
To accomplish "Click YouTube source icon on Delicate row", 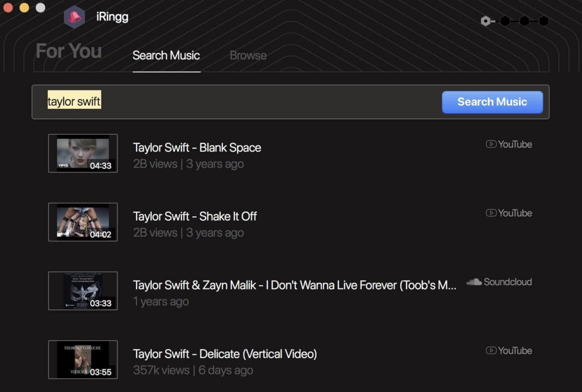I will click(491, 350).
